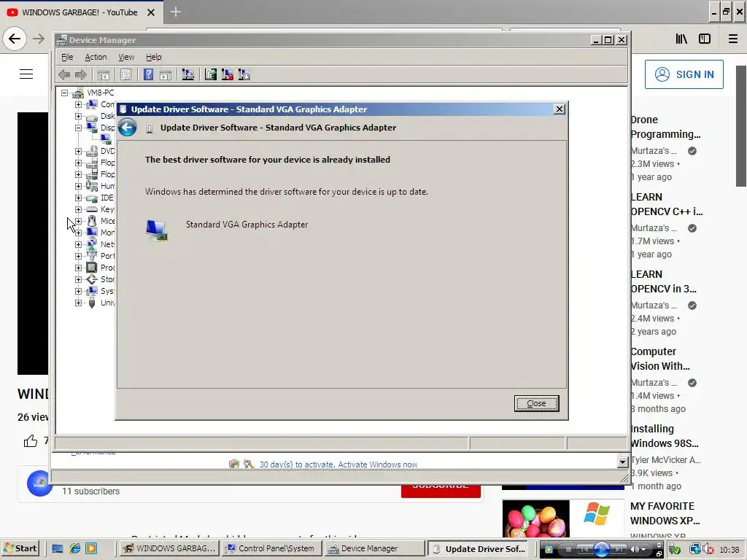Viewport: 747px width, 560px height.
Task: Open a new browser tab
Action: [x=175, y=12]
